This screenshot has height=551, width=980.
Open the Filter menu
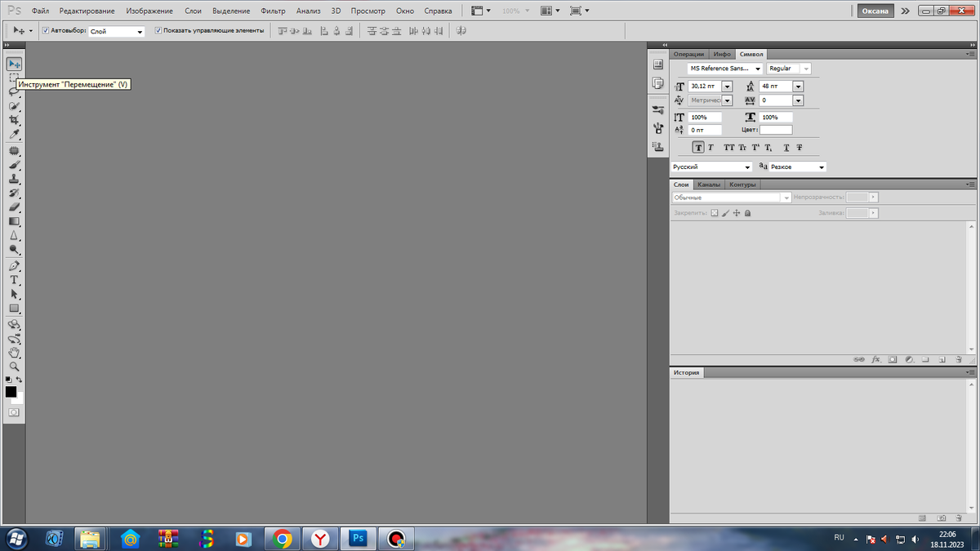(273, 11)
